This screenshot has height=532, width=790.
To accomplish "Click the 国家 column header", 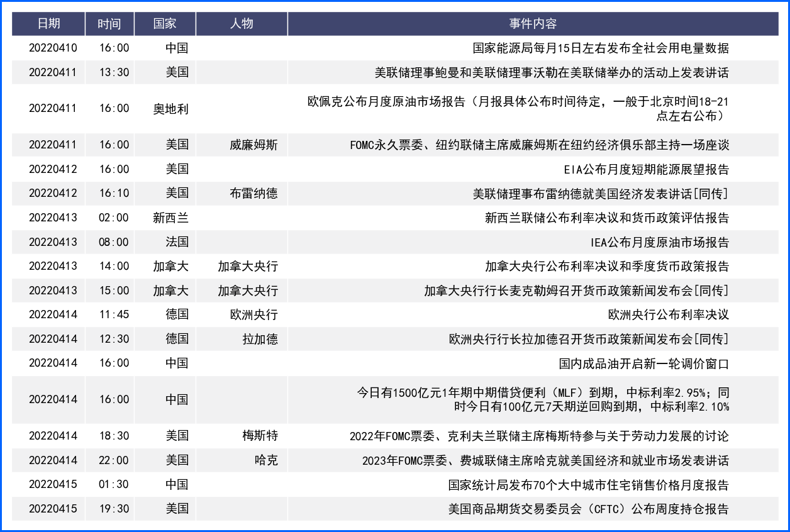I will point(165,24).
